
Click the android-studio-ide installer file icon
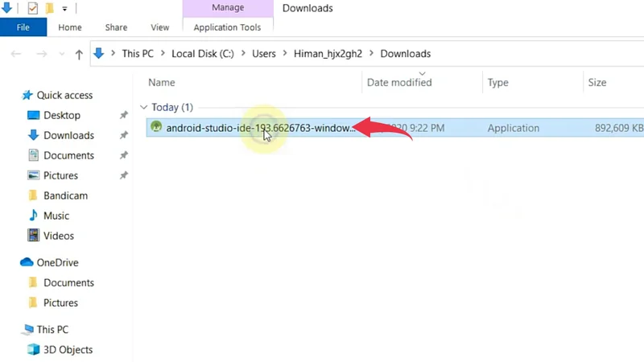coord(157,127)
